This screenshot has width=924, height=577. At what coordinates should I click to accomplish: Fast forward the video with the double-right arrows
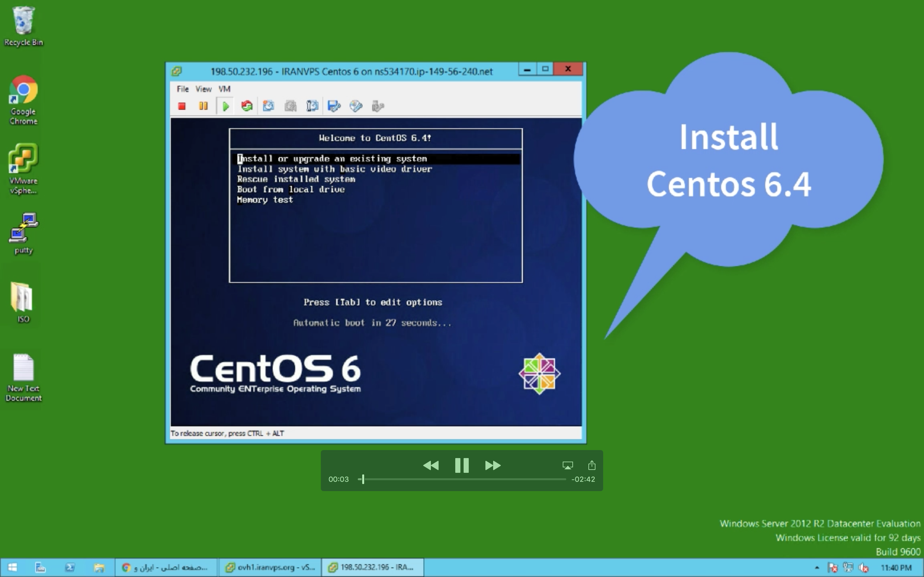coord(492,465)
